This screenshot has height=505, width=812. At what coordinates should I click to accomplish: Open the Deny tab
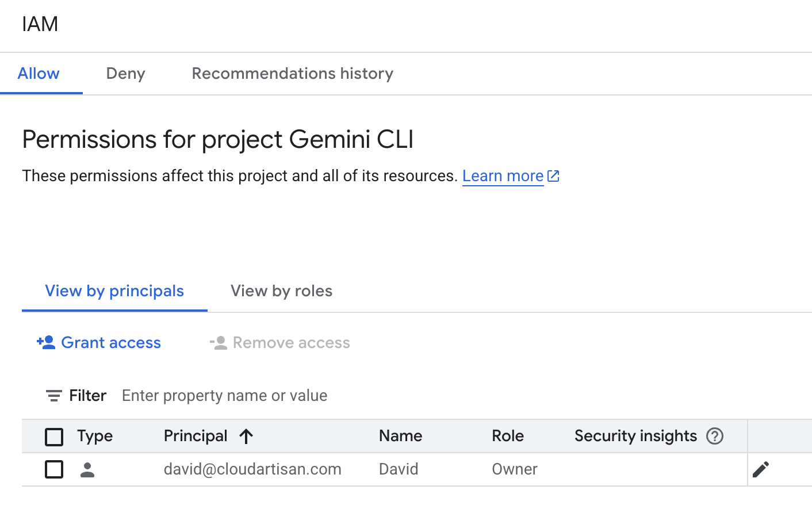(126, 74)
